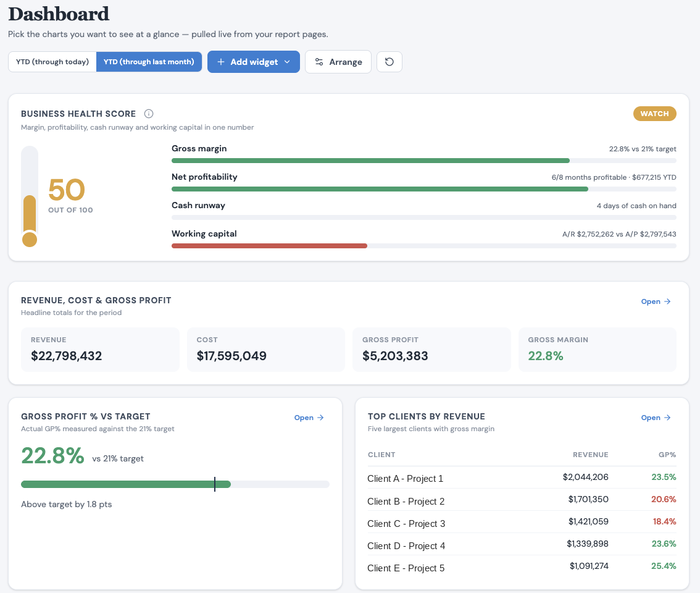Click the Gross Profit $5,203,383 card

point(431,350)
